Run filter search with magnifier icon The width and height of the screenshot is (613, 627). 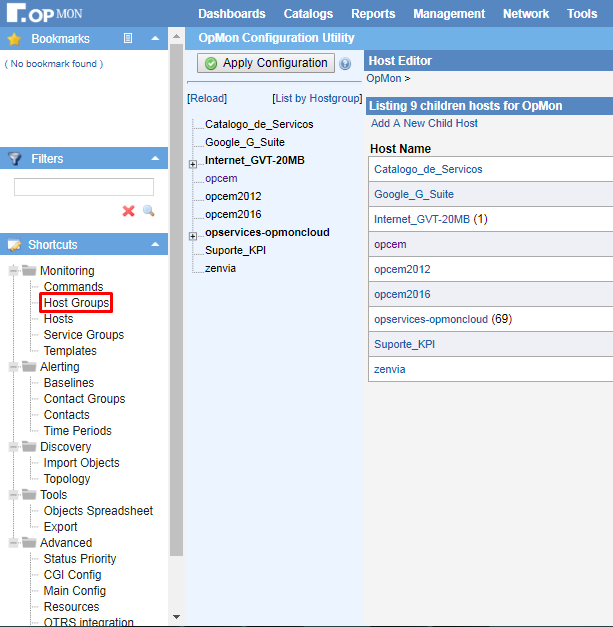pyautogui.click(x=149, y=211)
